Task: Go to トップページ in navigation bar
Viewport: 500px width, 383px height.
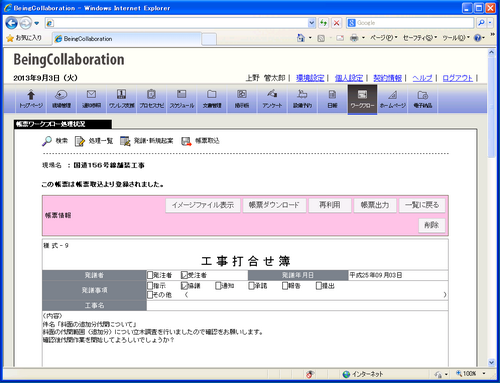Action: (x=31, y=99)
